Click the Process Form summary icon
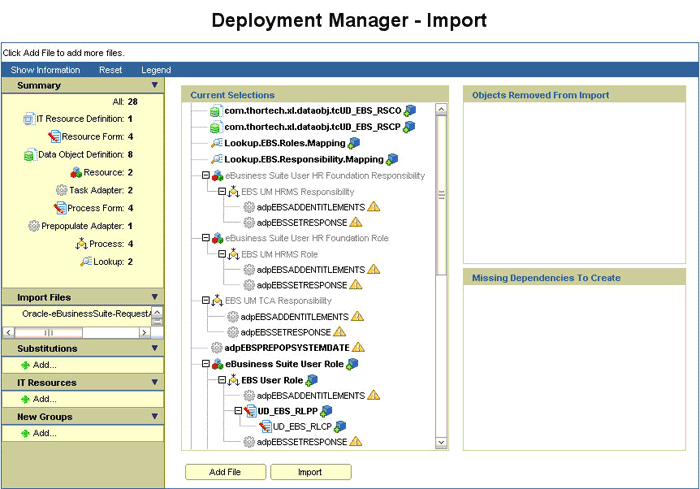Screen dimensions: 700x489 point(60,208)
